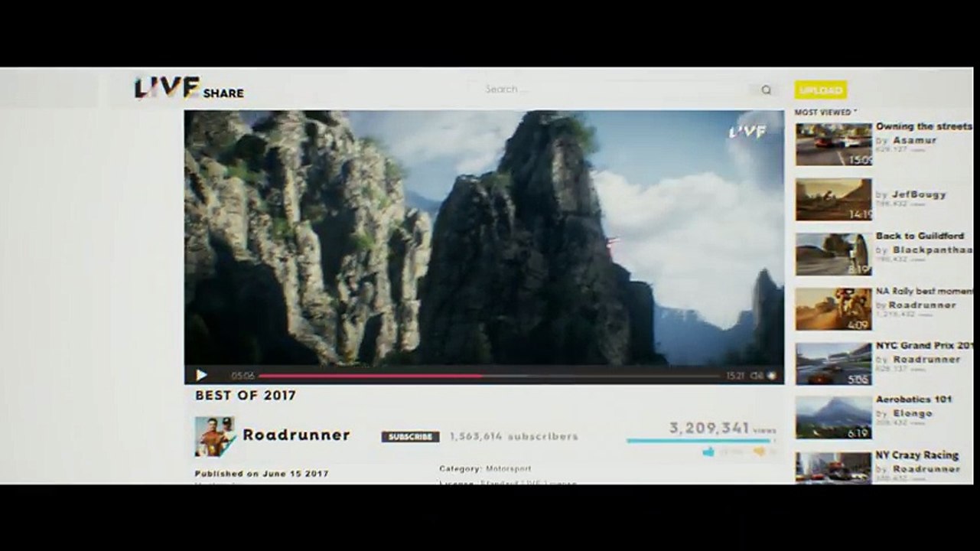The image size is (980, 551).
Task: Open uploader Elongo's profile
Action: pos(912,413)
